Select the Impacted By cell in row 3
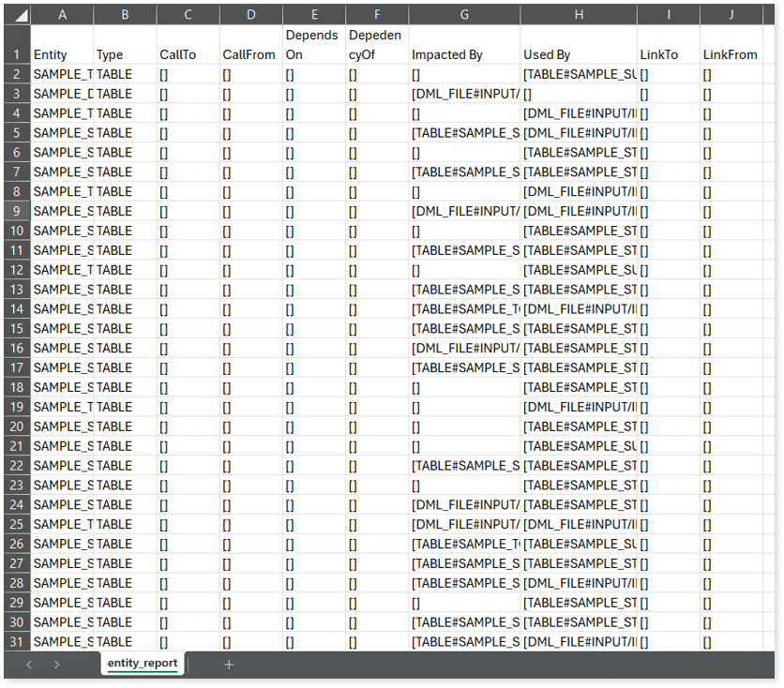 click(464, 94)
